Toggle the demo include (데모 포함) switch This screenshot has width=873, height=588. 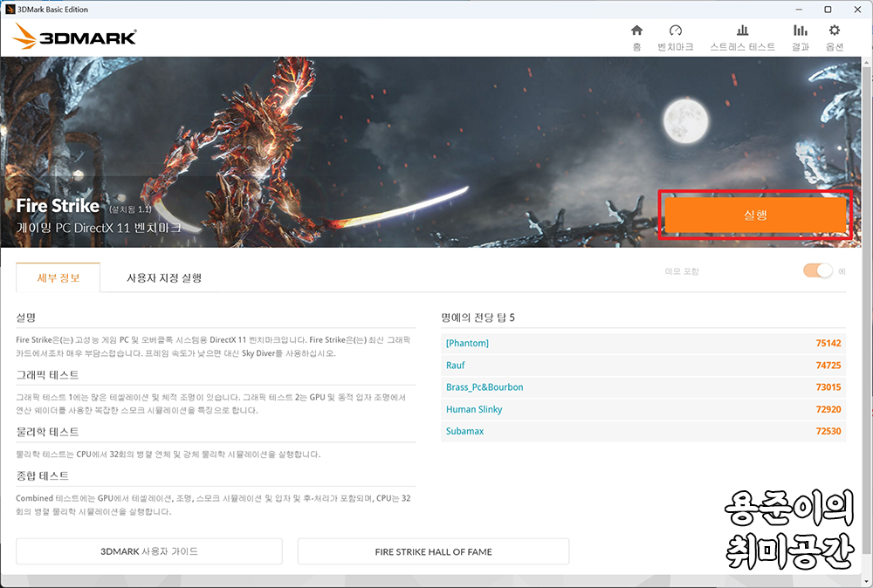(817, 271)
